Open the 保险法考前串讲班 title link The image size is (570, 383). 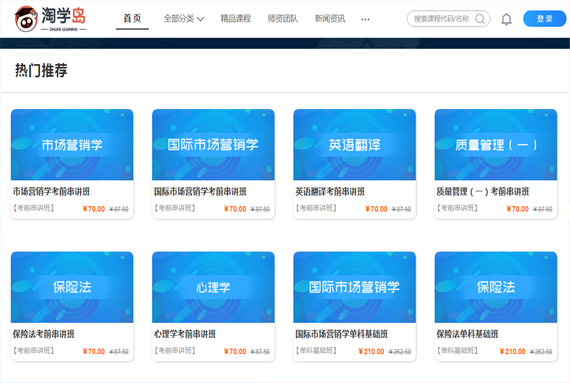44,334
